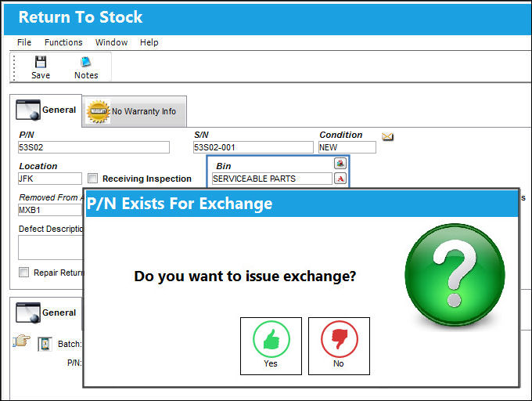Viewport: 532px width, 401px height.
Task: Click the small icon left of Batch label
Action: coord(45,344)
